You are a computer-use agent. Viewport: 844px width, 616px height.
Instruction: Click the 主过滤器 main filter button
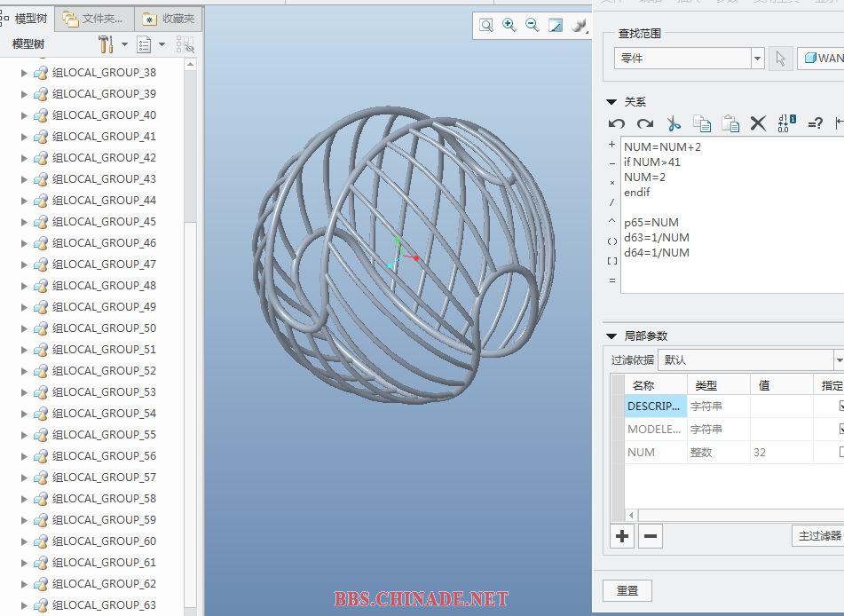click(x=817, y=535)
